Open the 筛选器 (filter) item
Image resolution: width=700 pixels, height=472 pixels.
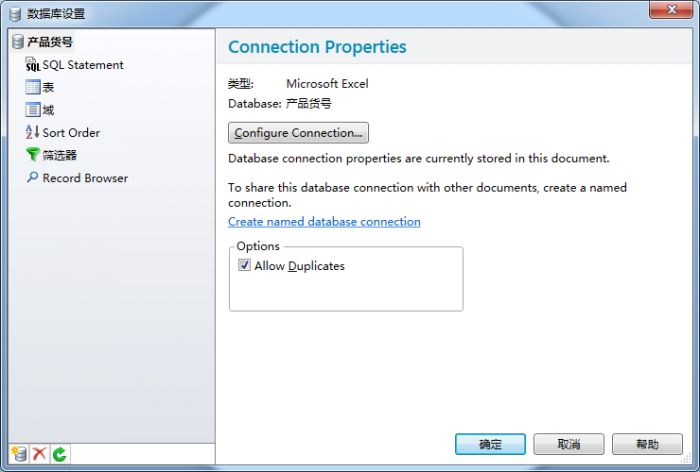click(59, 155)
